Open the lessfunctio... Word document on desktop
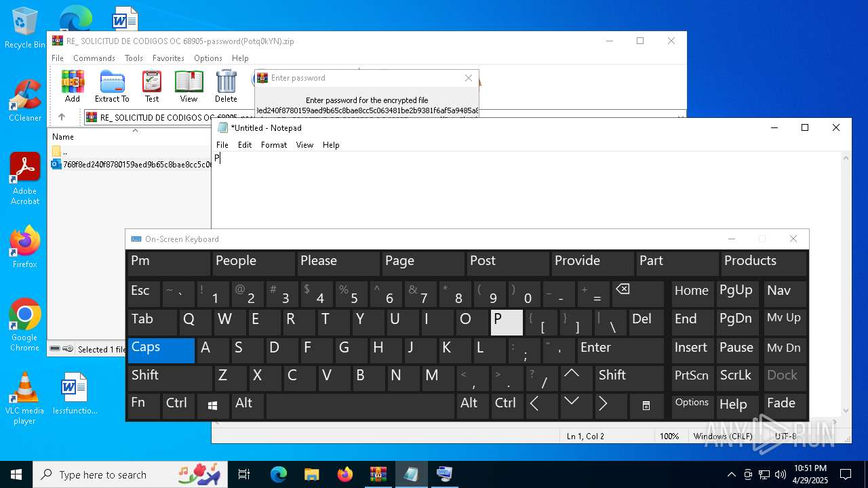The width and height of the screenshot is (868, 488). click(75, 393)
